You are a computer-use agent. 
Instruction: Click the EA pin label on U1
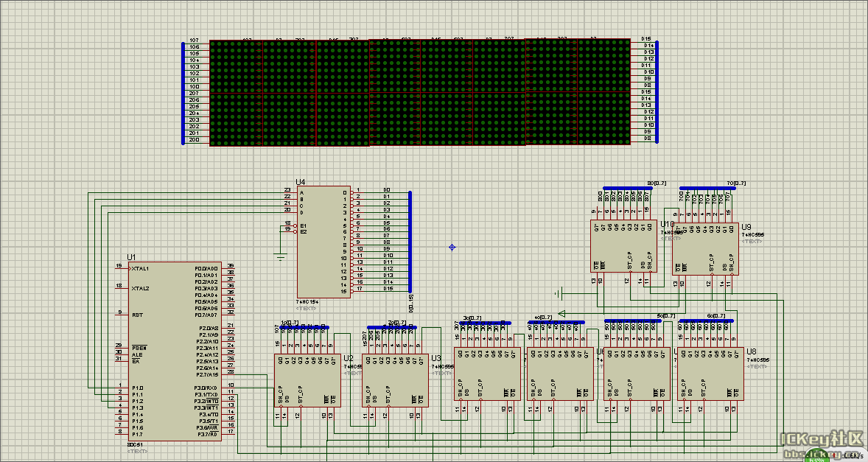click(135, 361)
